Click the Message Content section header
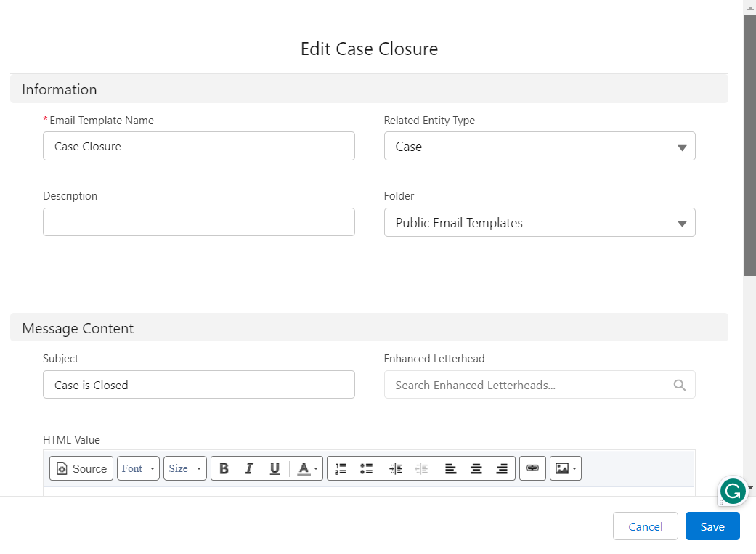 pos(369,328)
